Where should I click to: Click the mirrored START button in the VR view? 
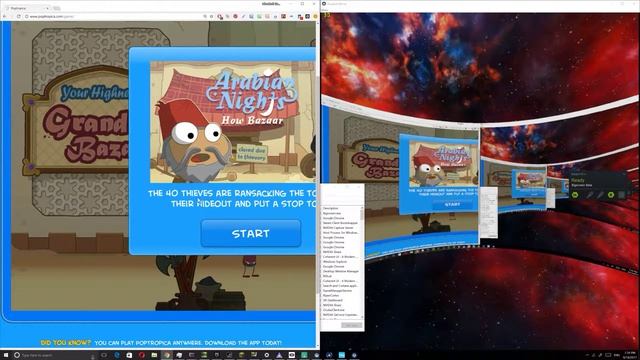(x=452, y=204)
